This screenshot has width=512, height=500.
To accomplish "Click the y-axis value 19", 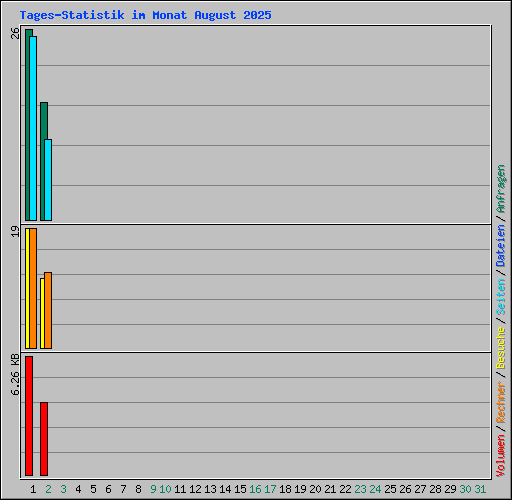I will [15, 231].
